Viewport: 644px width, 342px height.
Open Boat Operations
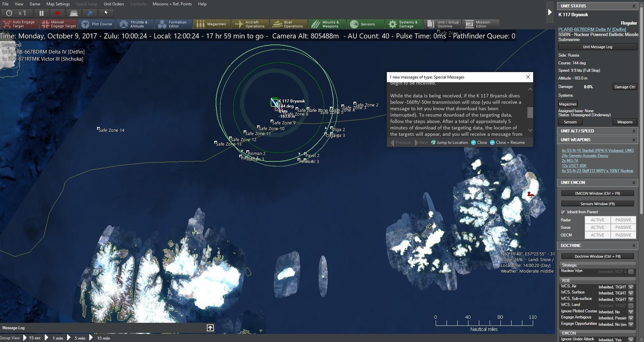(288, 24)
